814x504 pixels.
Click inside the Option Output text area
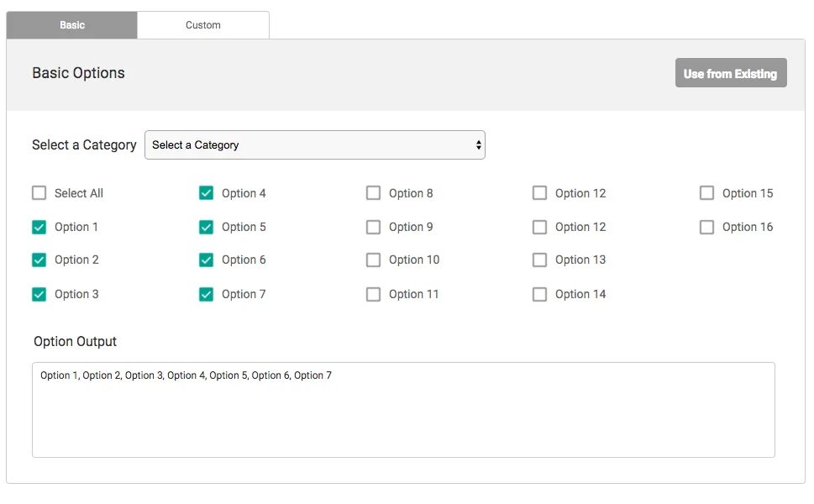[x=403, y=416]
